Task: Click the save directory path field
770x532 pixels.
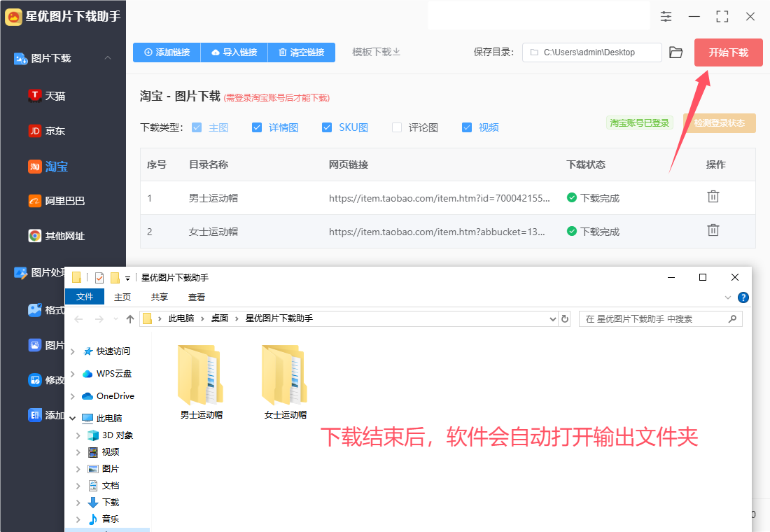Action: pos(591,52)
